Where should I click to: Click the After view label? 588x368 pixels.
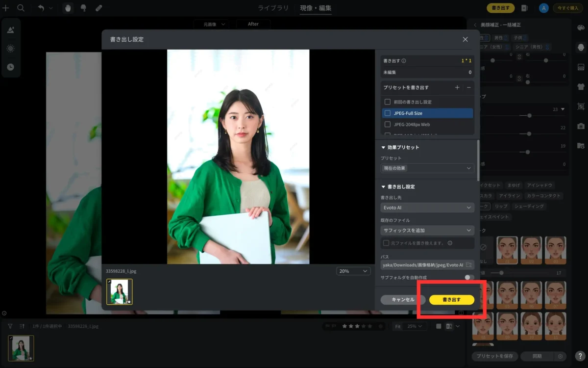253,24
